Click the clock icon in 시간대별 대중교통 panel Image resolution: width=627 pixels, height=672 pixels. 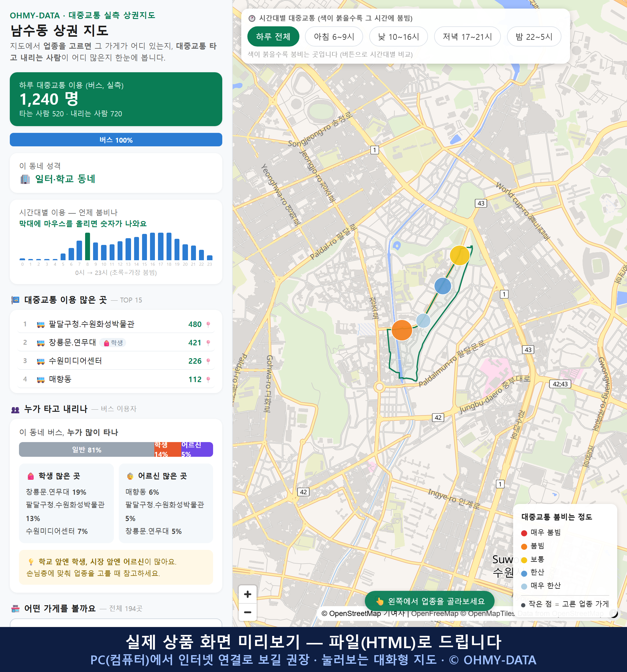tap(252, 18)
